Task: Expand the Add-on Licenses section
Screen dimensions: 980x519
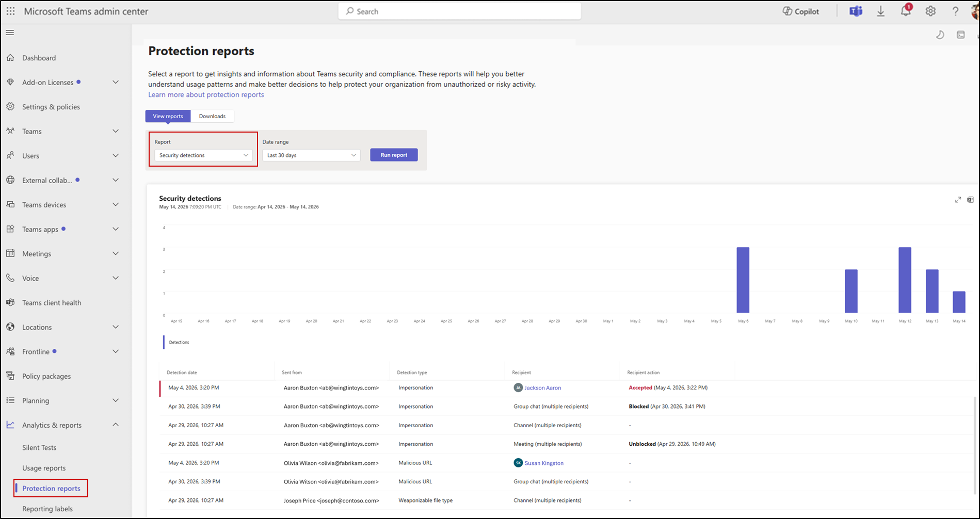Action: click(116, 82)
